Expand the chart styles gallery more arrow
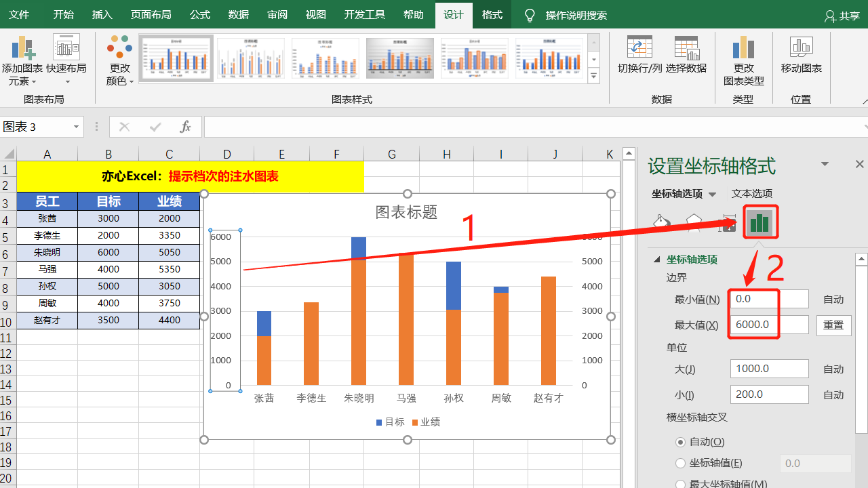868x488 pixels. click(x=594, y=75)
